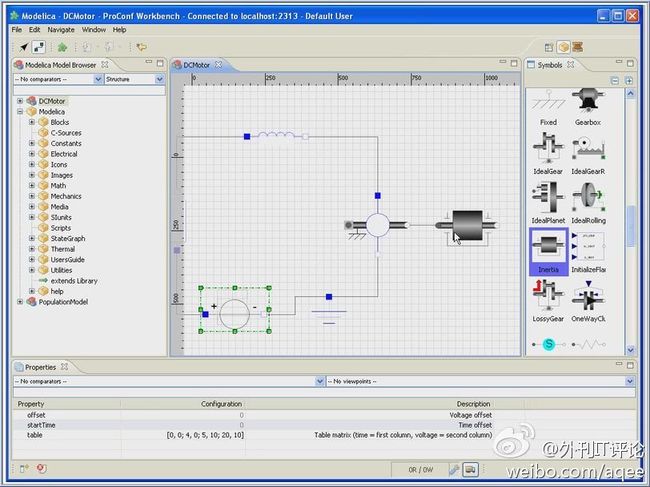Screen dimensions: 650x487
Task: Select the Inertia symbol
Action: 548,252
